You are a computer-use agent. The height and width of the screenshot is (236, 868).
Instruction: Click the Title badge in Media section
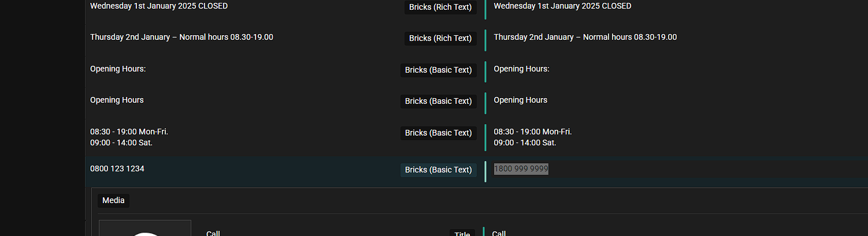pos(462,233)
